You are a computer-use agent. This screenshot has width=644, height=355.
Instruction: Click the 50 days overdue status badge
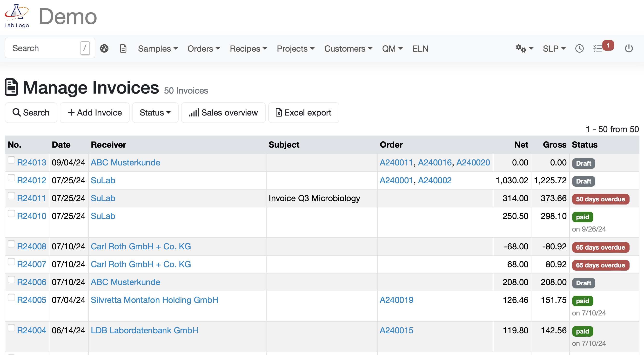[600, 199]
